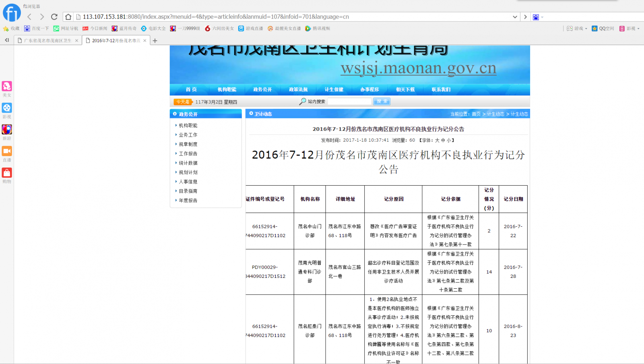Click the site search text field

349,101
